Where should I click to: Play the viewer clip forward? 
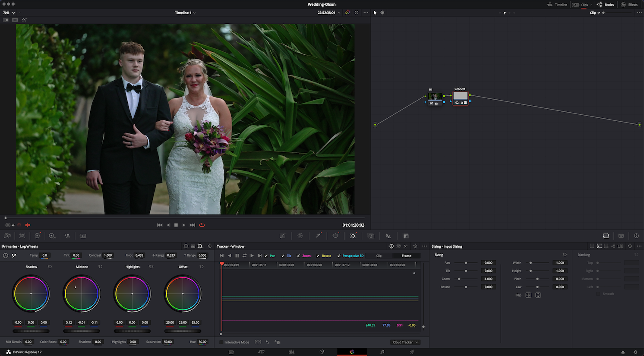coord(184,225)
